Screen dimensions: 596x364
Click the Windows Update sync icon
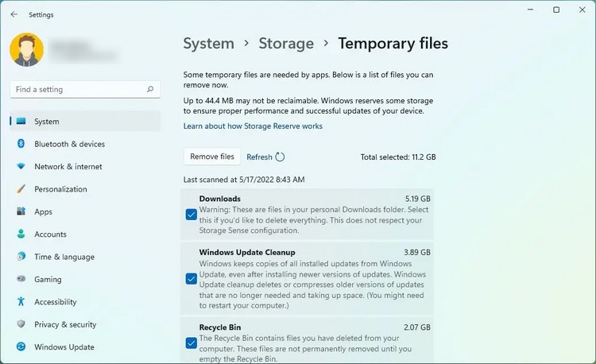[x=21, y=347]
